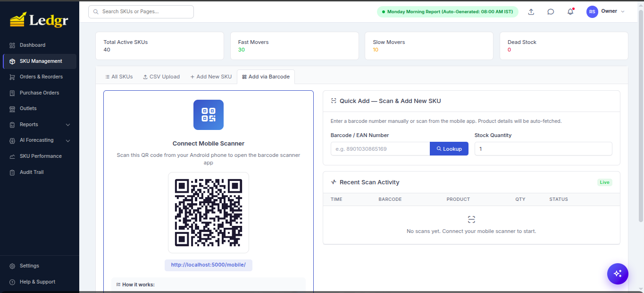This screenshot has height=293, width=644.
Task: Click the Recent Scan Activity pulse icon
Action: 334,182
